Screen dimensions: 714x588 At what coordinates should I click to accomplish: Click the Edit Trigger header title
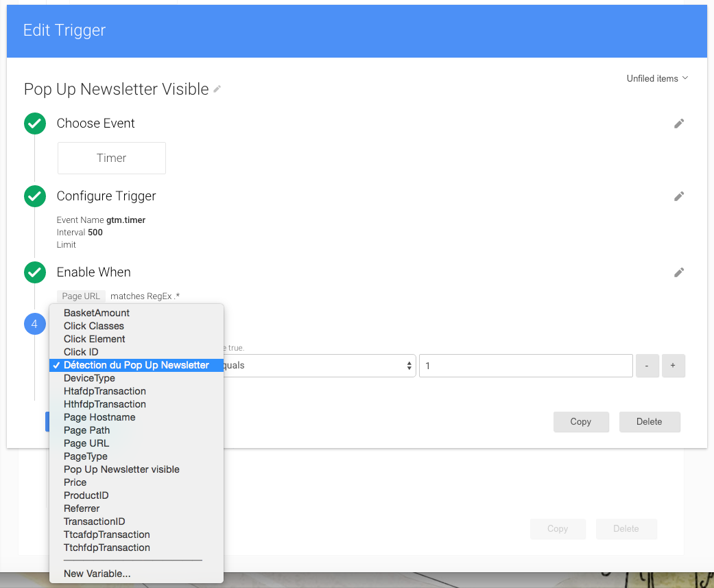pos(64,30)
